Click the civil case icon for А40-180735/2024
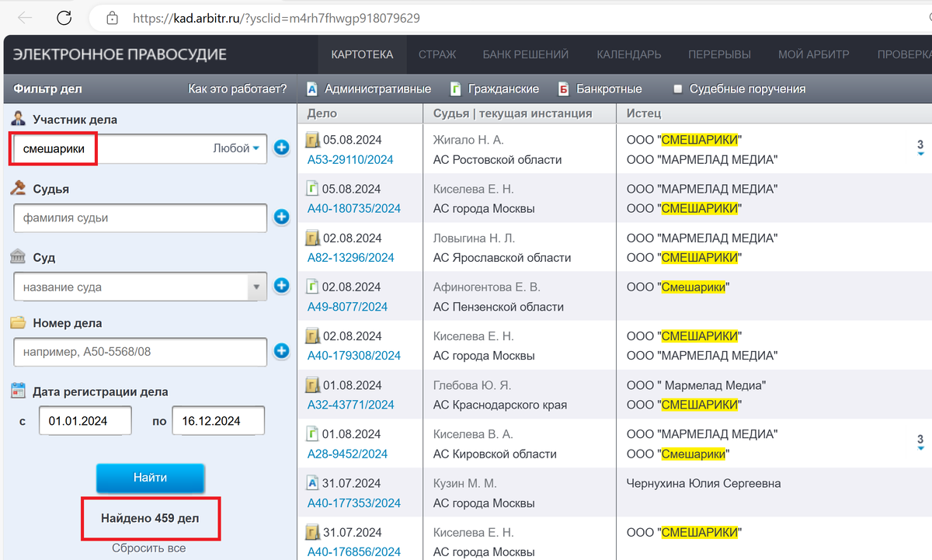 click(313, 190)
